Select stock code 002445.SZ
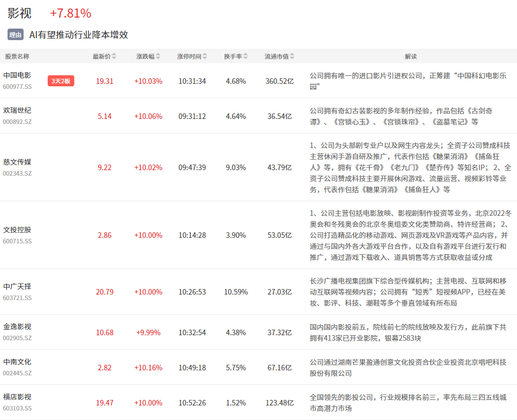Screen dimensions: 517x420 pyautogui.click(x=17, y=373)
